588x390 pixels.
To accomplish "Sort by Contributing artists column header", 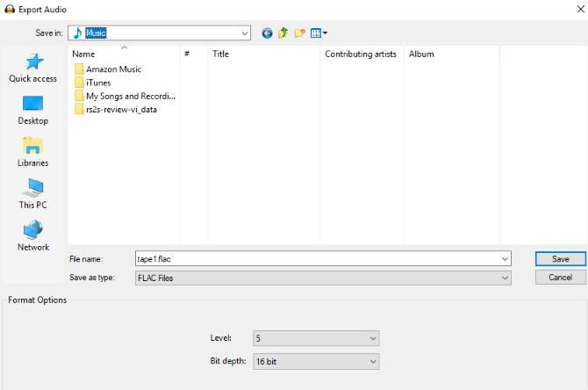I will [x=362, y=54].
